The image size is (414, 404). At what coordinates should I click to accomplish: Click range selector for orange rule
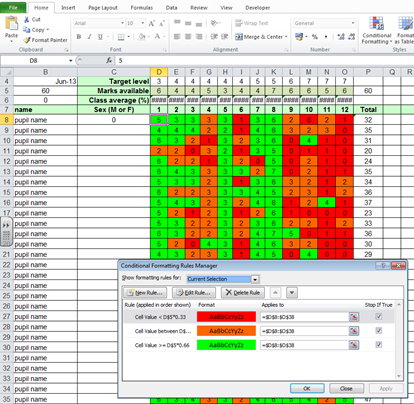354,331
